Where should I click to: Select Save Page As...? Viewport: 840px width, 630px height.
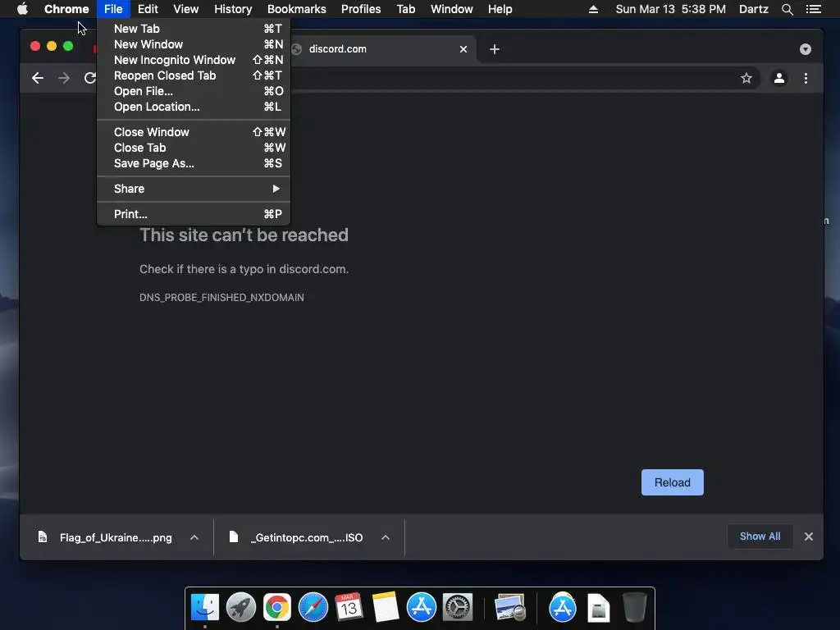click(194, 163)
